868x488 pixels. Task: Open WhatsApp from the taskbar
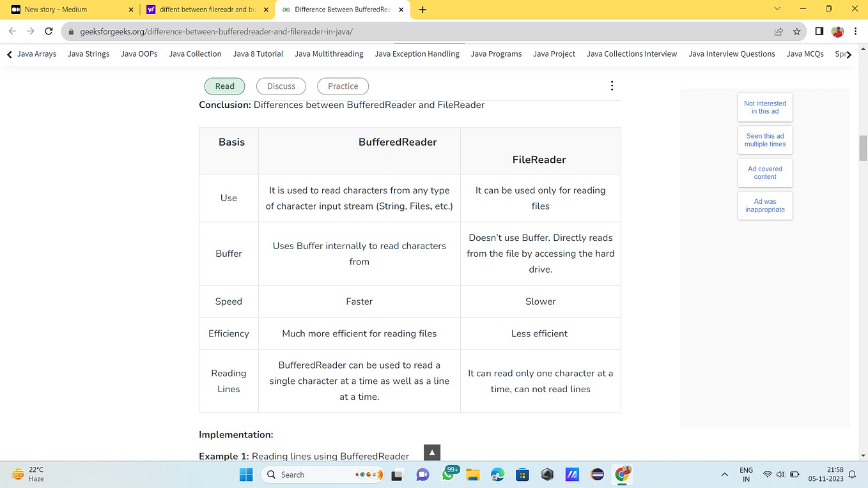pyautogui.click(x=449, y=475)
